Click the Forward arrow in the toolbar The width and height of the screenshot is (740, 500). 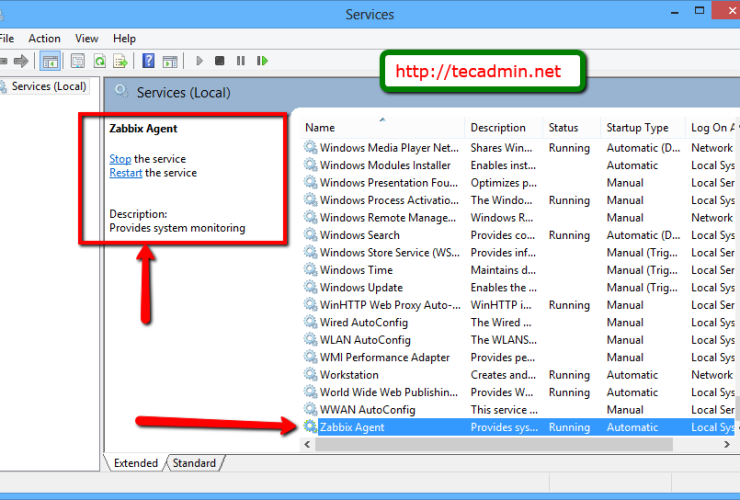(21, 61)
